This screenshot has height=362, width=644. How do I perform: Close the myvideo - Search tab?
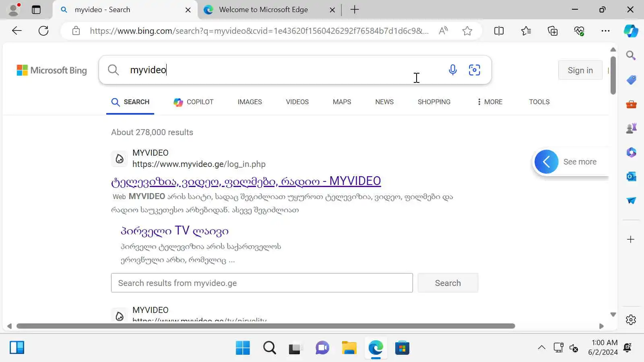pyautogui.click(x=188, y=10)
